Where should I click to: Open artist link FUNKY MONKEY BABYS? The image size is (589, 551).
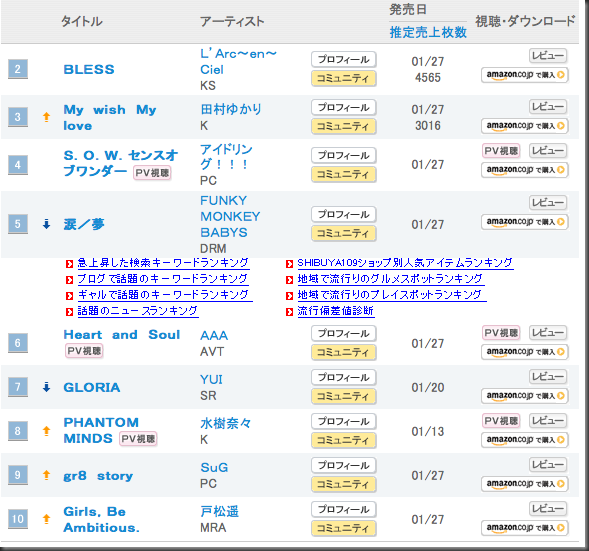(230, 216)
